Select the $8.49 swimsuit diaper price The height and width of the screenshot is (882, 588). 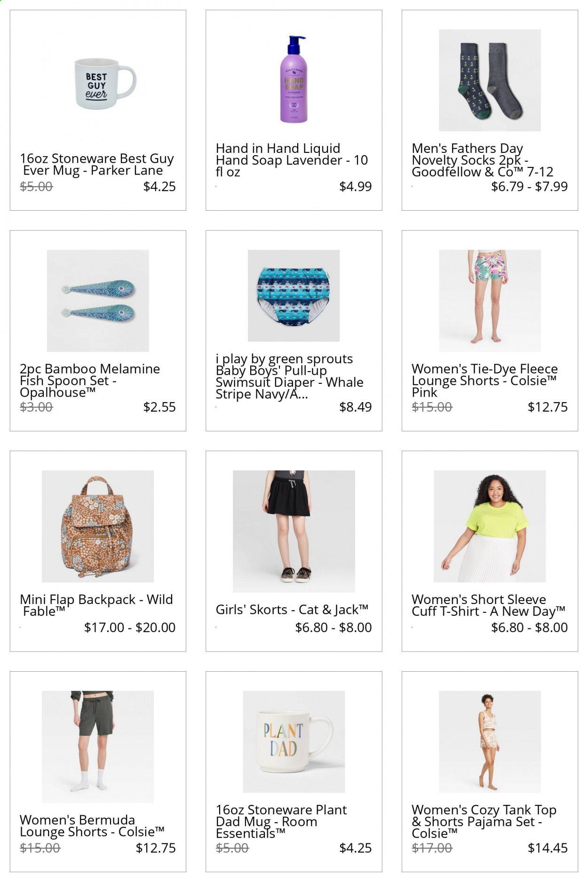coord(355,407)
